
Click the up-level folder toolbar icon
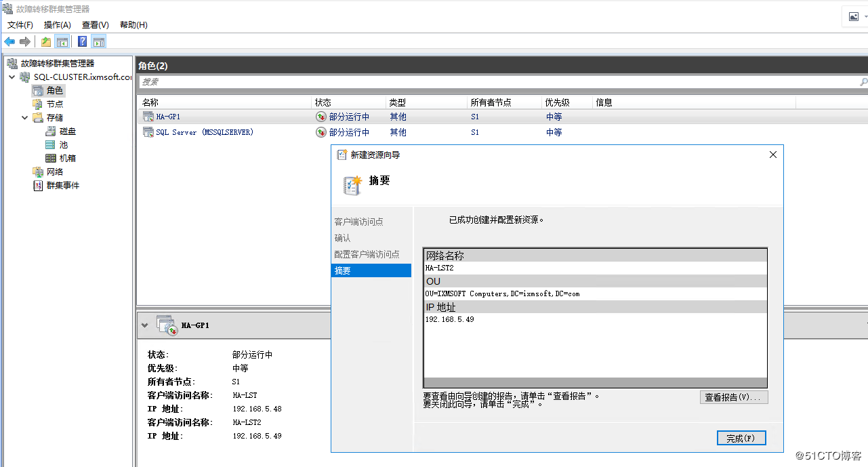point(45,41)
